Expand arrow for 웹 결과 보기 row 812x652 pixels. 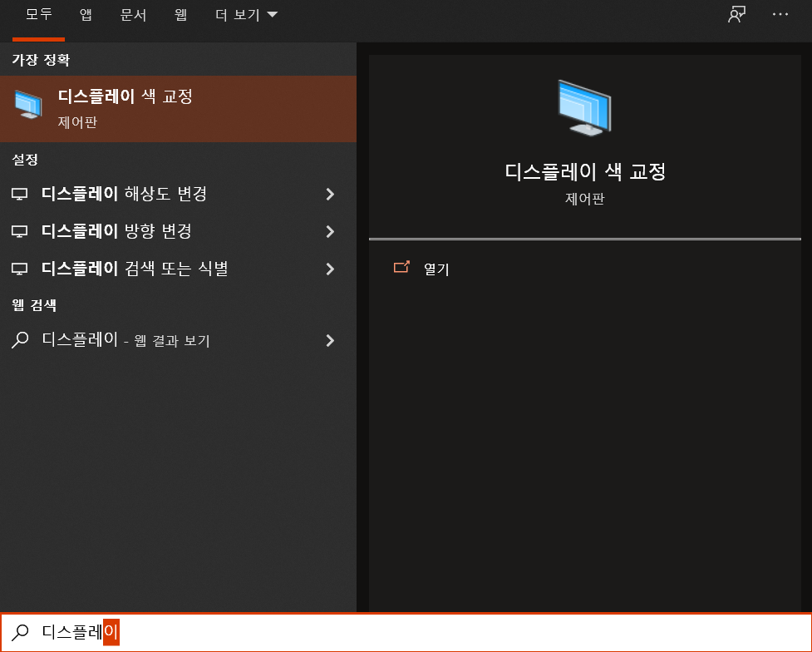[330, 340]
